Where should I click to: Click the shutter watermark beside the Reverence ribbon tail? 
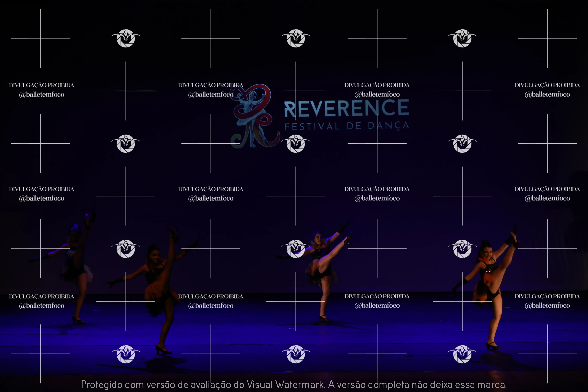pos(296,143)
